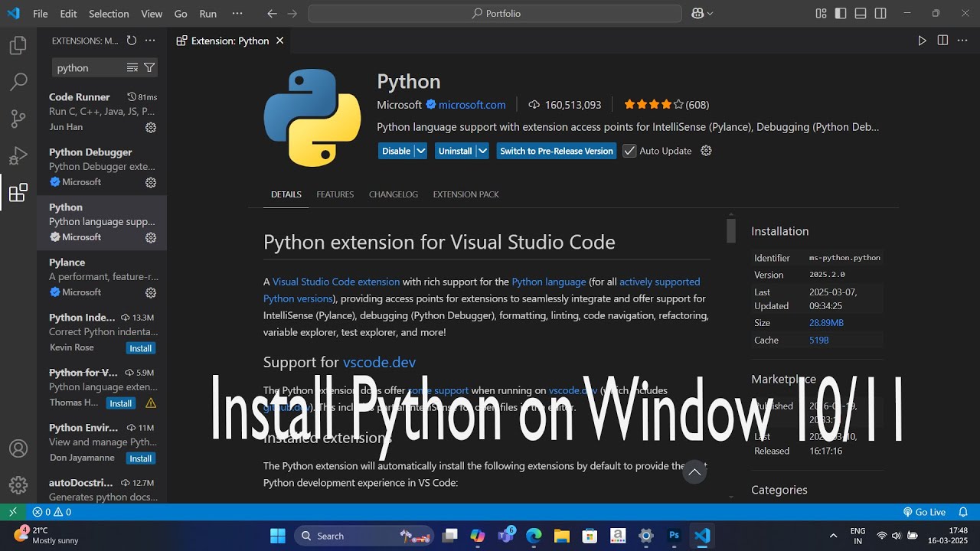Open Source Control view
The height and width of the screenshot is (551, 980).
click(x=18, y=119)
